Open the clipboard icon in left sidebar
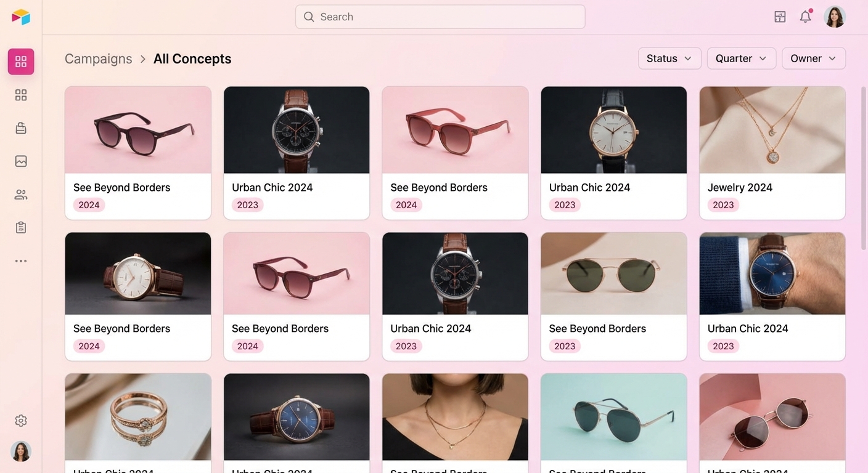 (x=21, y=227)
